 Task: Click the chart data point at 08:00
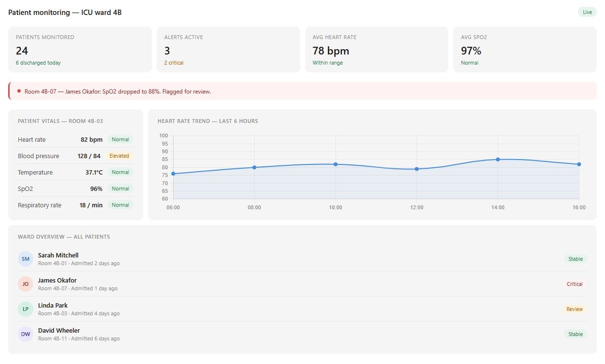tap(255, 167)
